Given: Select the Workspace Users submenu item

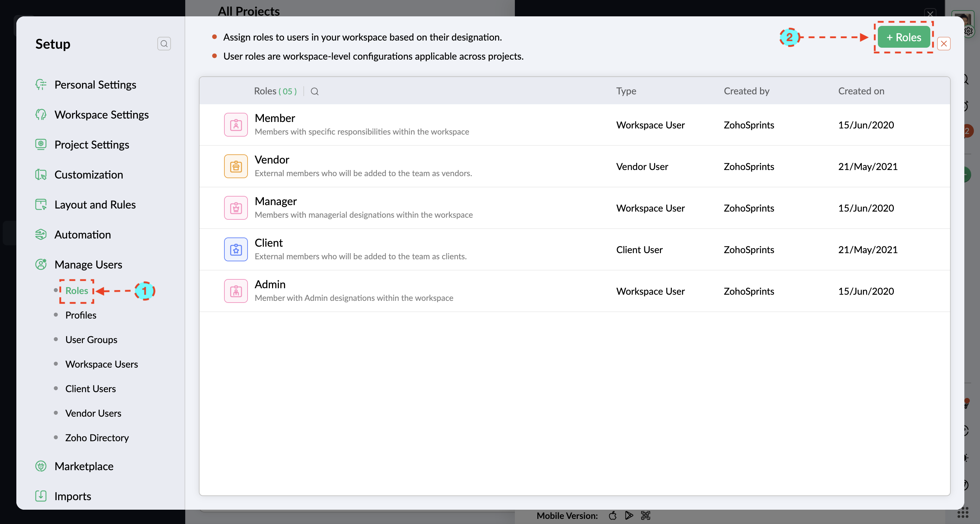Looking at the screenshot, I should [x=101, y=364].
